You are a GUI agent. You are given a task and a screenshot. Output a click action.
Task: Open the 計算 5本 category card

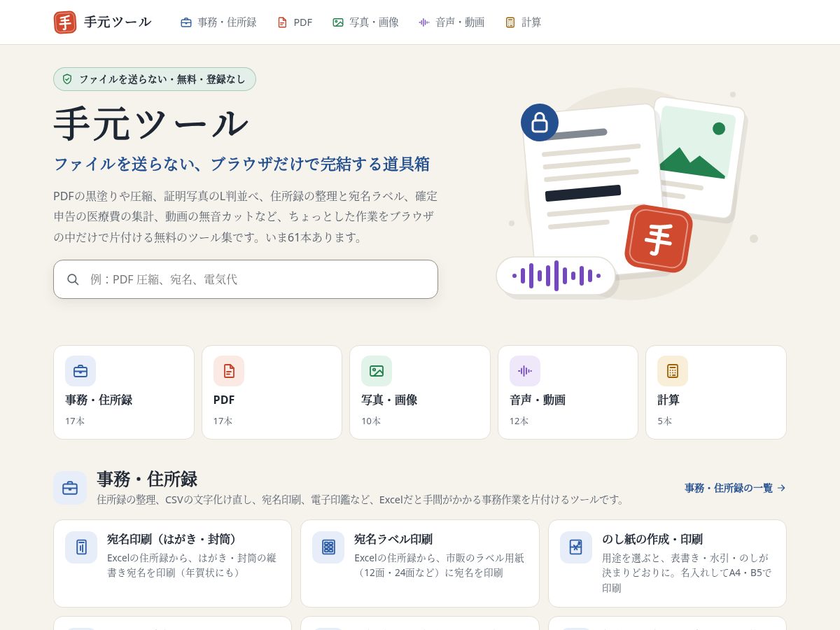716,392
